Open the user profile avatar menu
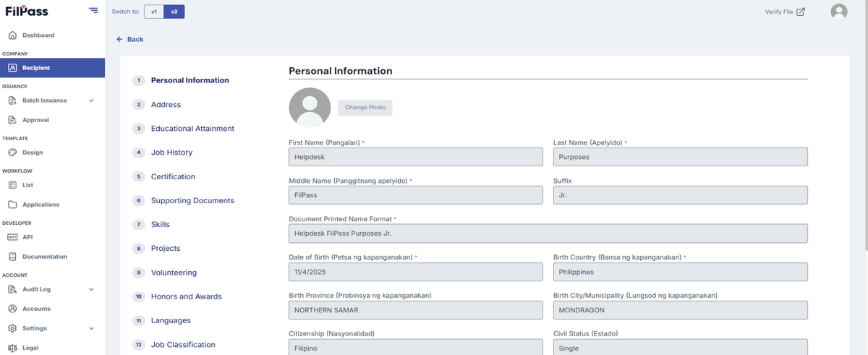The image size is (868, 355). click(x=839, y=12)
